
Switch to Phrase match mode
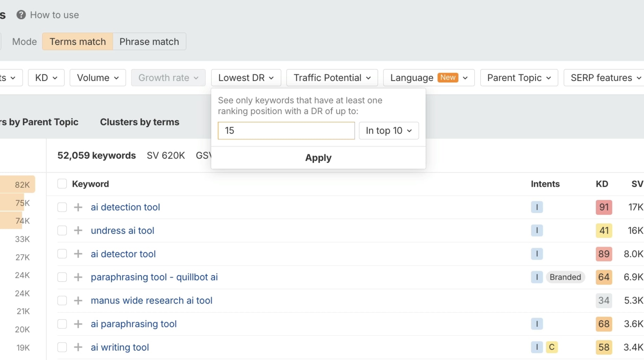tap(149, 41)
